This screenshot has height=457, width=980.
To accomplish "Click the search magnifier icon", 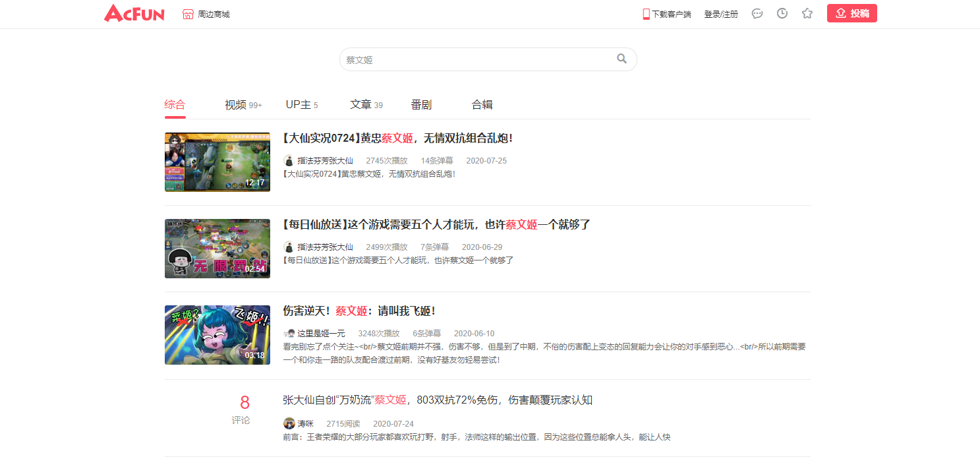I will [x=621, y=59].
